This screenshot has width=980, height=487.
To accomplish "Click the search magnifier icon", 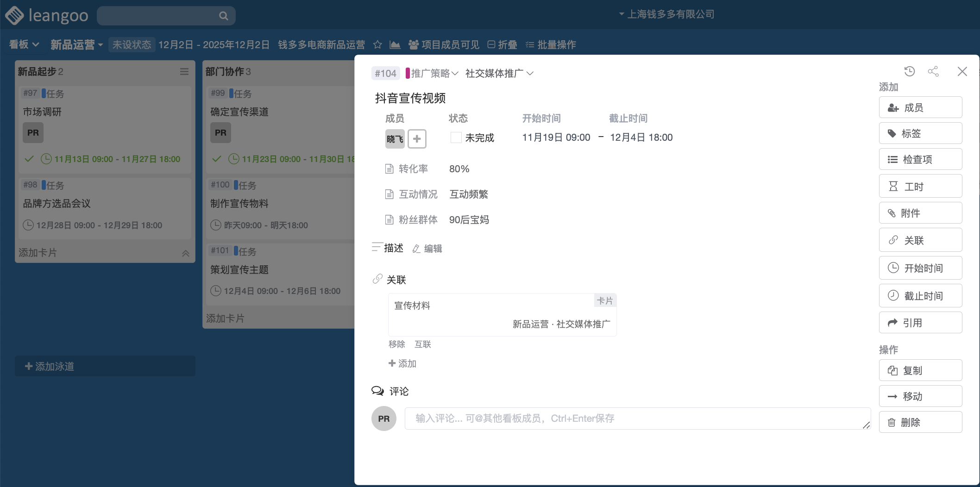I will click(x=223, y=16).
